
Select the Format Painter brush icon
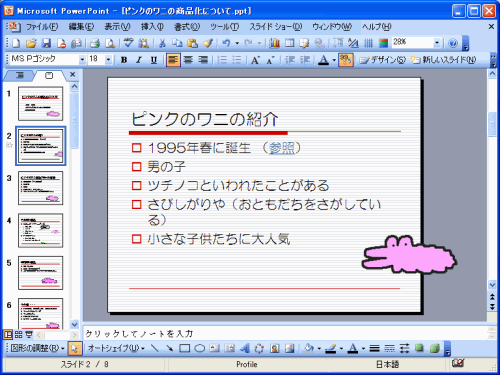click(x=208, y=43)
